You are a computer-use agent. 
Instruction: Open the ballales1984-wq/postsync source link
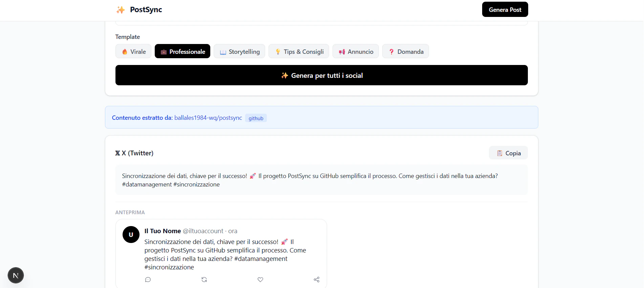coord(208,118)
